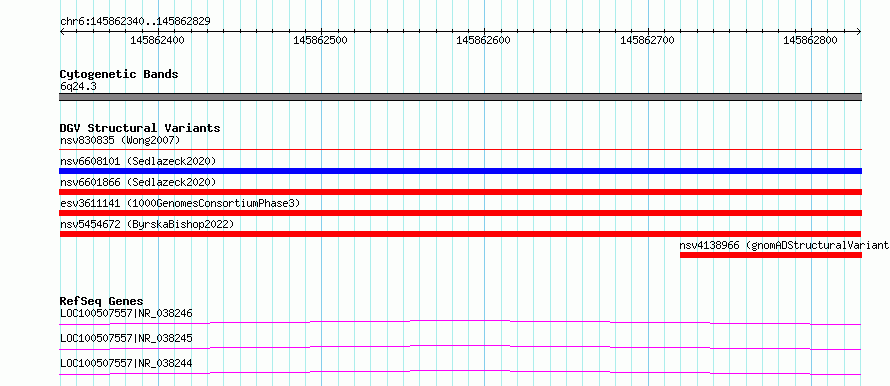The width and height of the screenshot is (890, 386).
Task: Click ruler position 145862500
Action: click(x=321, y=40)
